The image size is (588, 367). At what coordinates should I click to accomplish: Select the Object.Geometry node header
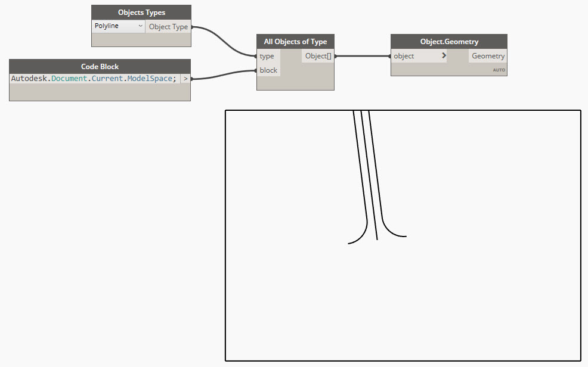449,42
